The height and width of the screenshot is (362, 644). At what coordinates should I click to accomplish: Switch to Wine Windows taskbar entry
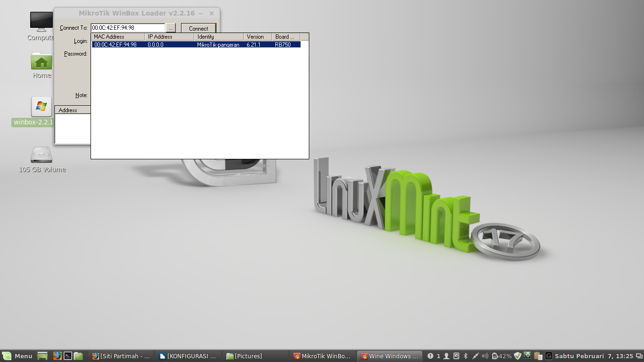[x=389, y=356]
